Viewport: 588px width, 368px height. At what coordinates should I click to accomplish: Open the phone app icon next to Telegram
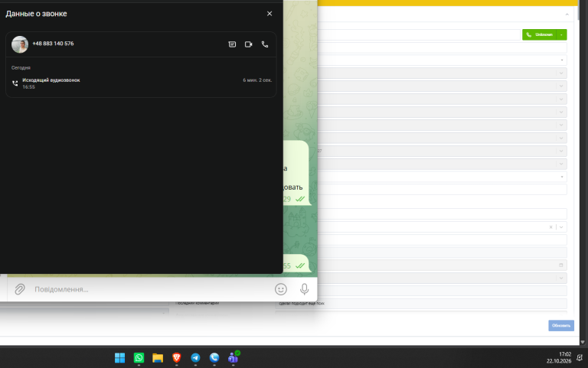214,358
